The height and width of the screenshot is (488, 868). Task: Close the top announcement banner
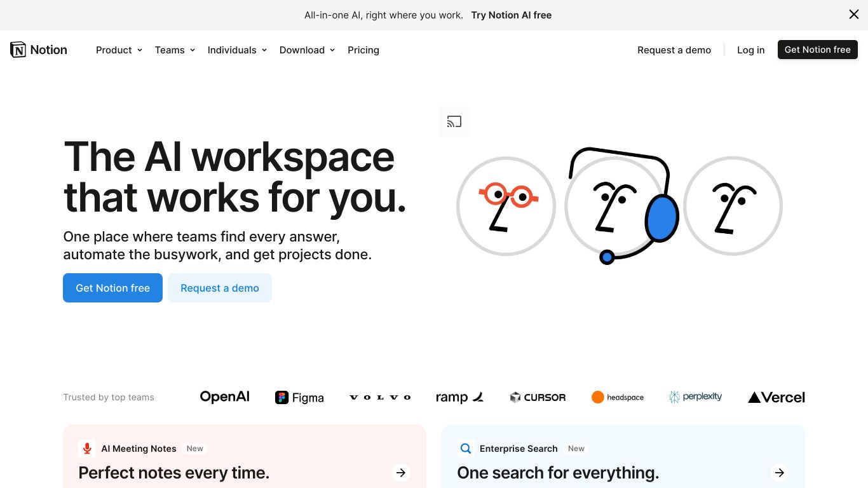[854, 15]
